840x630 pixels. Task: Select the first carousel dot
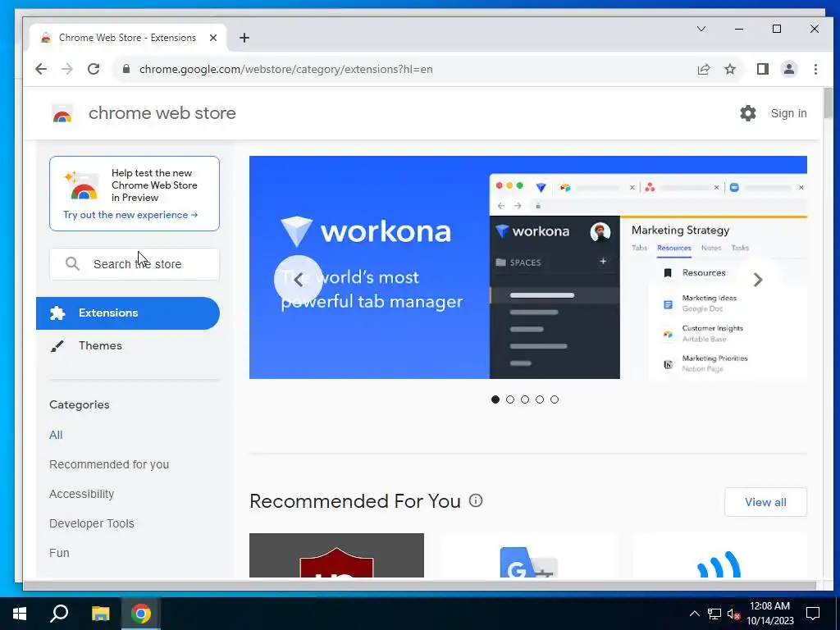tap(495, 399)
